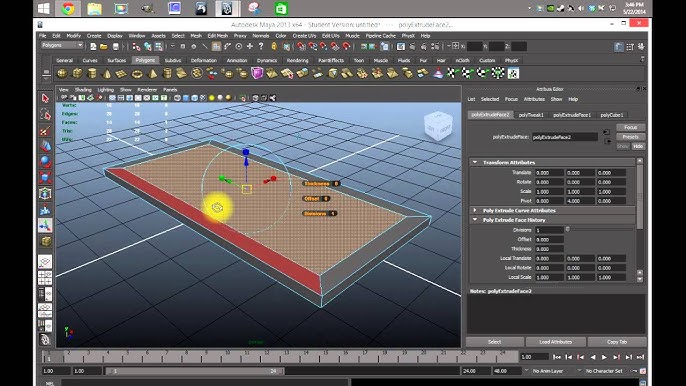This screenshot has width=686, height=386.
Task: Select the polygon sphere shelf icon
Action: point(62,74)
